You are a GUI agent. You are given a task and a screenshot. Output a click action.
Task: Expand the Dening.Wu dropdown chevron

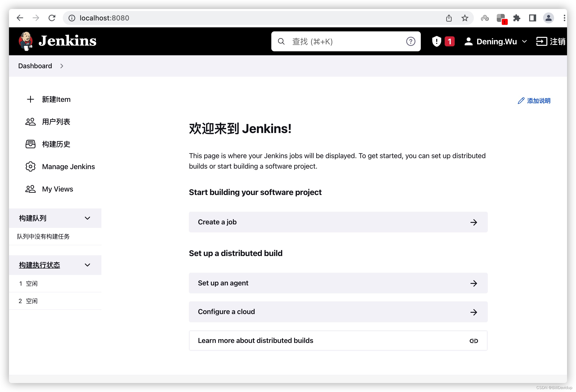click(524, 41)
